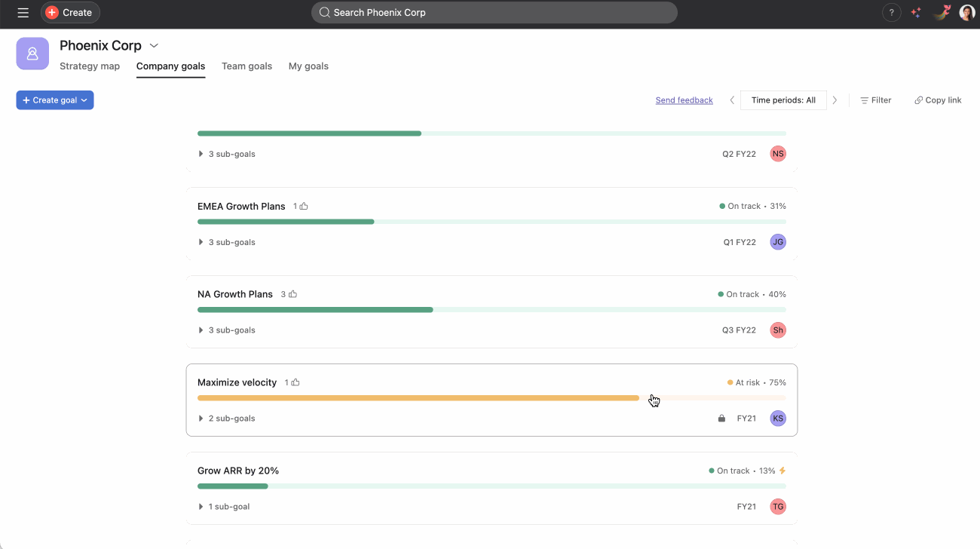980x549 pixels.
Task: Click the Search Phoenix Corp field
Action: click(x=494, y=13)
